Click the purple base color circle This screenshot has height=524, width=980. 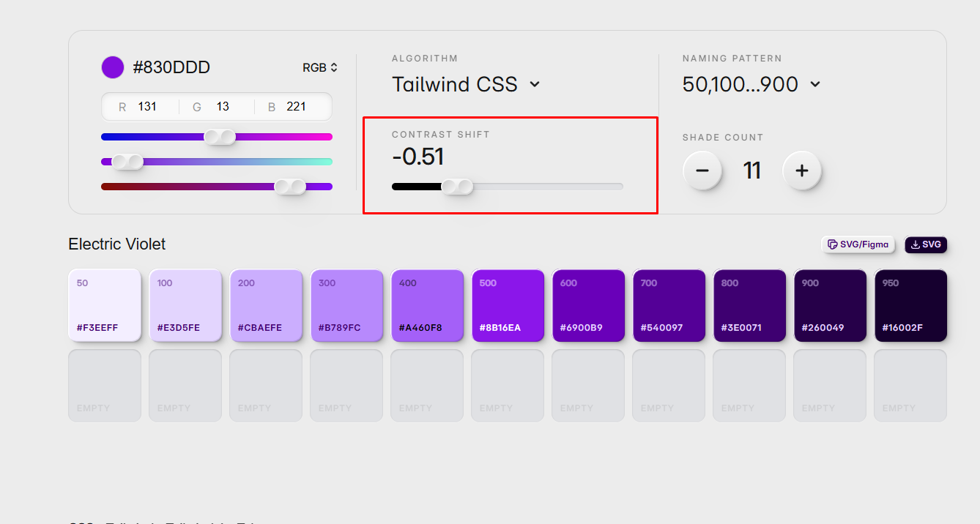click(112, 67)
